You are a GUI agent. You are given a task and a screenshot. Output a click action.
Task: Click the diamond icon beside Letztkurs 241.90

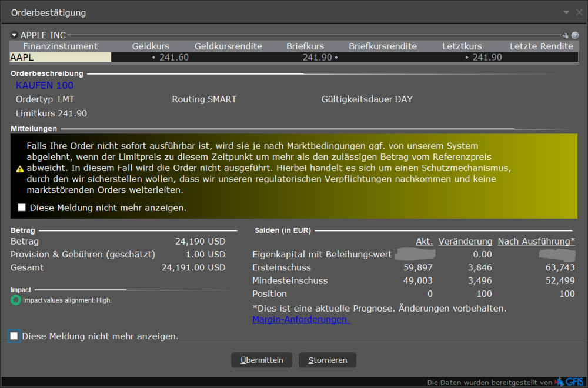(466, 57)
